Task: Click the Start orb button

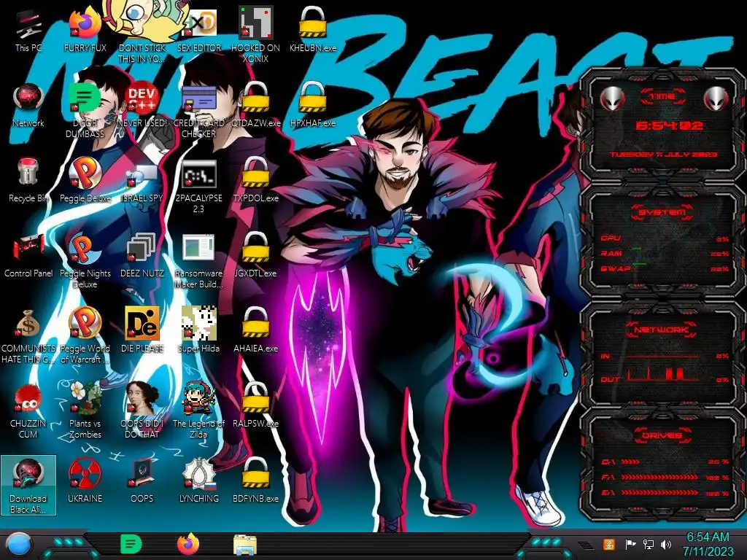Action: pos(19,544)
